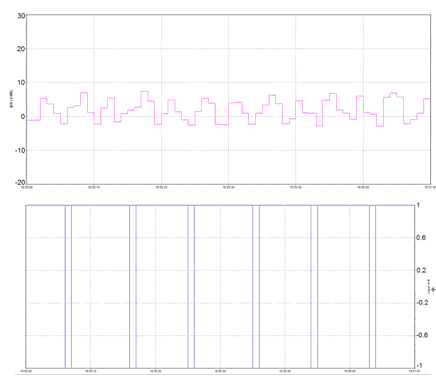Click the -20 label on the upper chart y-axis
The image size is (436, 380).
pyautogui.click(x=20, y=182)
